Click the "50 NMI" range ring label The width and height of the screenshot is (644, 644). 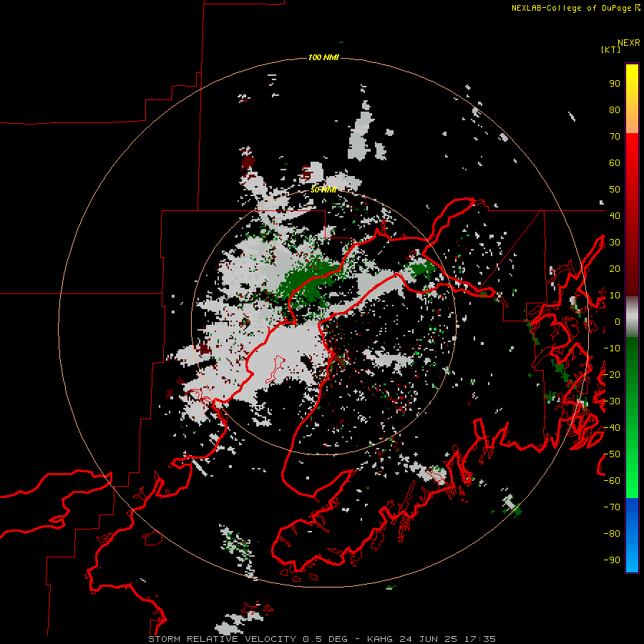323,190
